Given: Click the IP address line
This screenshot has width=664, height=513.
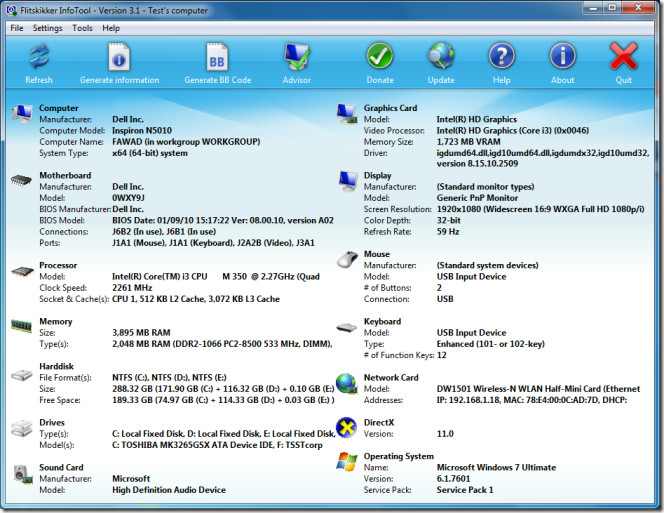Looking at the screenshot, I should pos(532,400).
